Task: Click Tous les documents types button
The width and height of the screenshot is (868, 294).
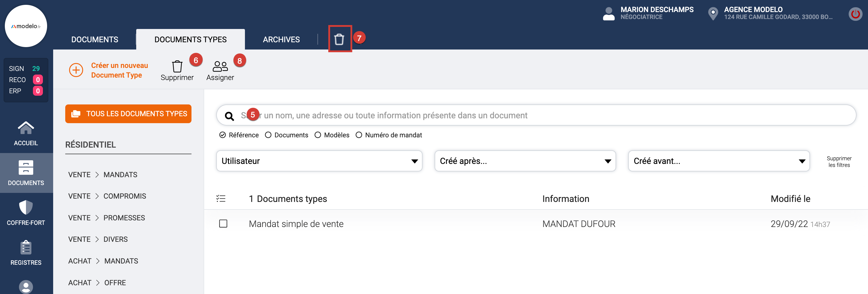Action: 128,114
